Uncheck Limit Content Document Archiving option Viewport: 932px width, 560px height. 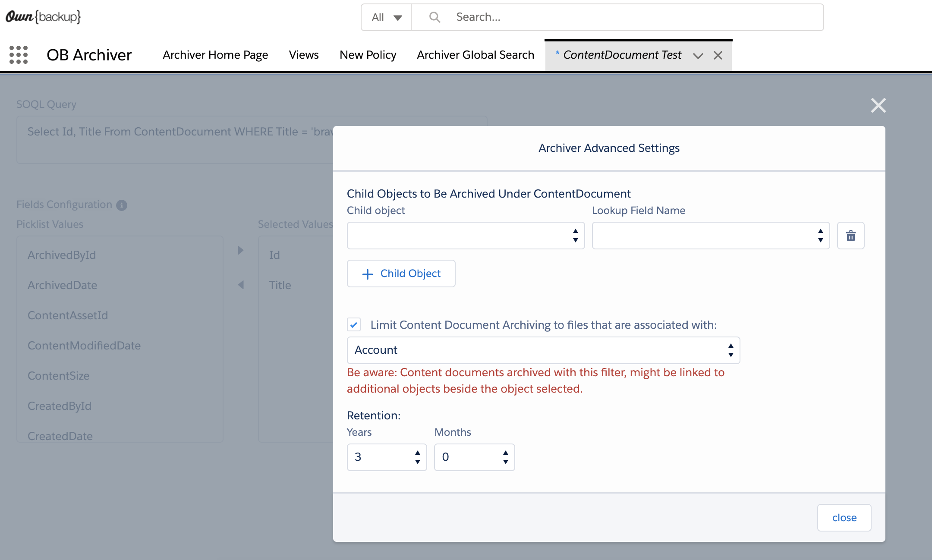(354, 325)
